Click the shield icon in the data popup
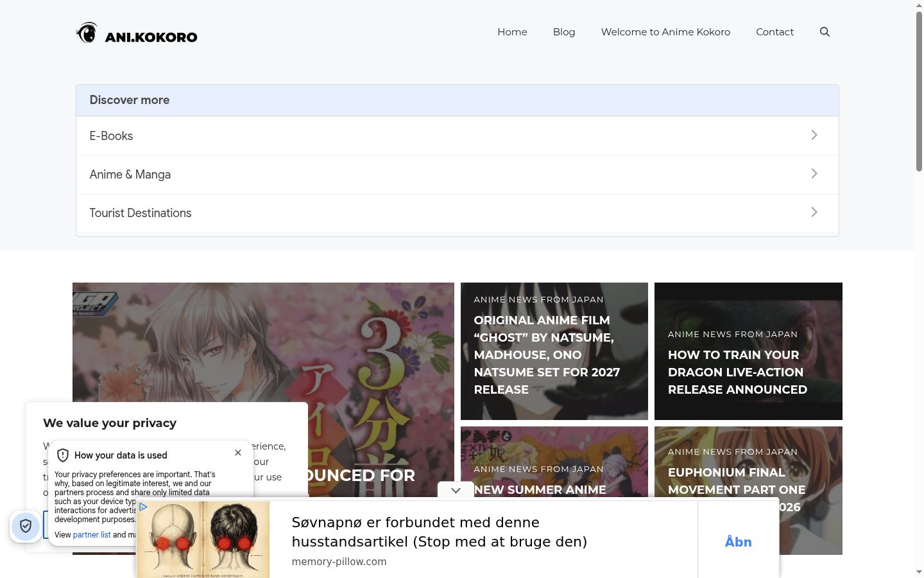The image size is (924, 578). tap(63, 455)
